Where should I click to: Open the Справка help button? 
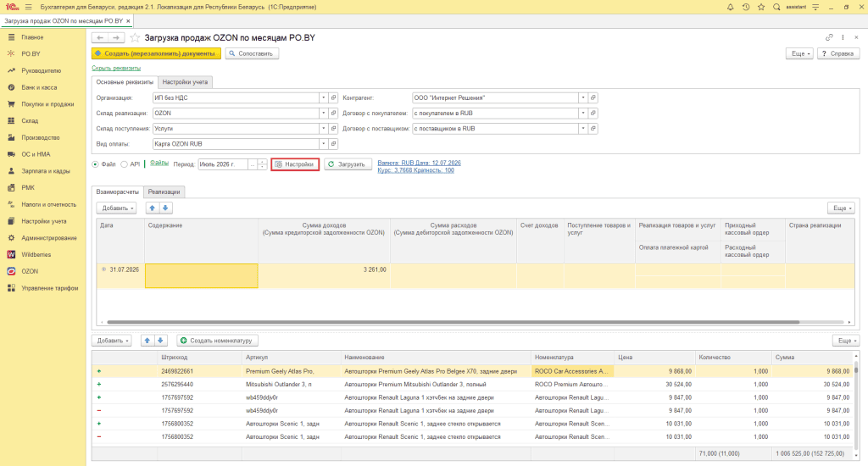point(838,53)
